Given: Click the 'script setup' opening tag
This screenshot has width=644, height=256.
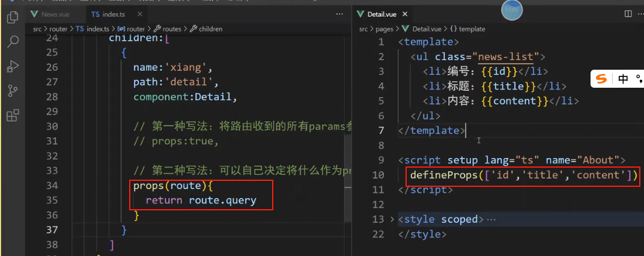Looking at the screenshot, I should click(511, 160).
